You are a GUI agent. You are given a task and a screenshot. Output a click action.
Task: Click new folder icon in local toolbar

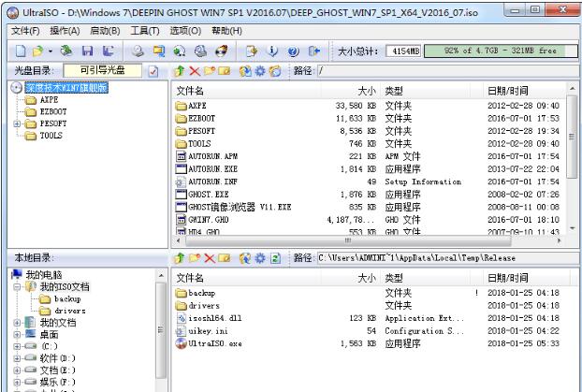pos(195,257)
